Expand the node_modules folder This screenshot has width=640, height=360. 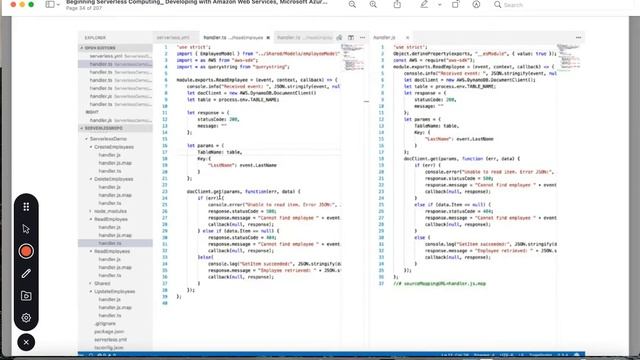[110, 211]
